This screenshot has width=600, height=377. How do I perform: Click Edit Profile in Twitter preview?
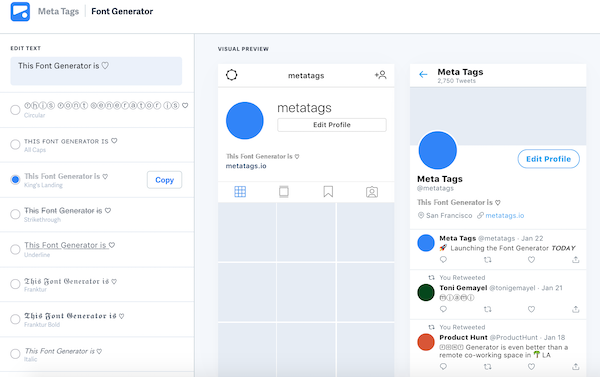548,159
